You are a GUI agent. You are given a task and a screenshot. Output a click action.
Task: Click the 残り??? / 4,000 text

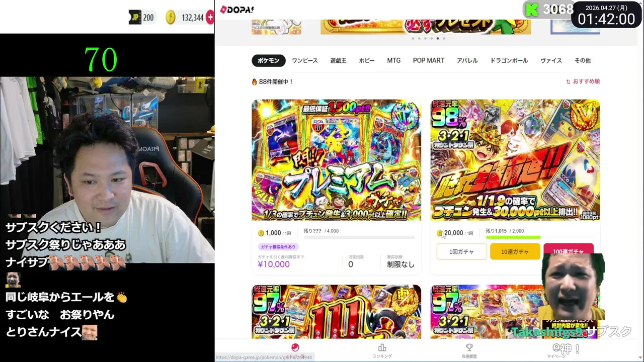[x=321, y=231]
